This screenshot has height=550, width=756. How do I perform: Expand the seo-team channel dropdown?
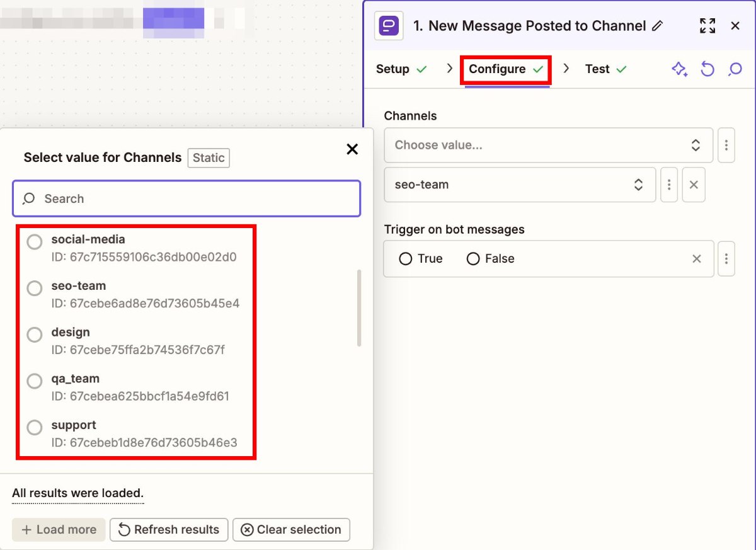click(519, 185)
